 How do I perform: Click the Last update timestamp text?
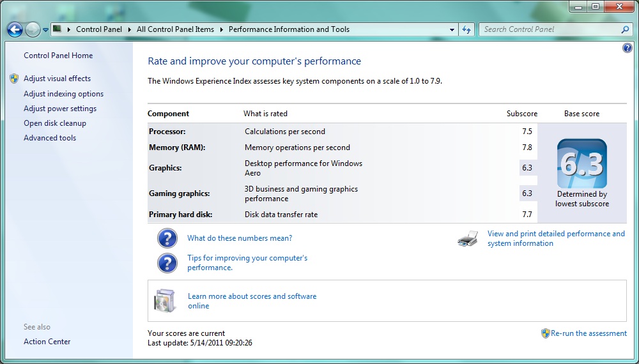[x=199, y=343]
